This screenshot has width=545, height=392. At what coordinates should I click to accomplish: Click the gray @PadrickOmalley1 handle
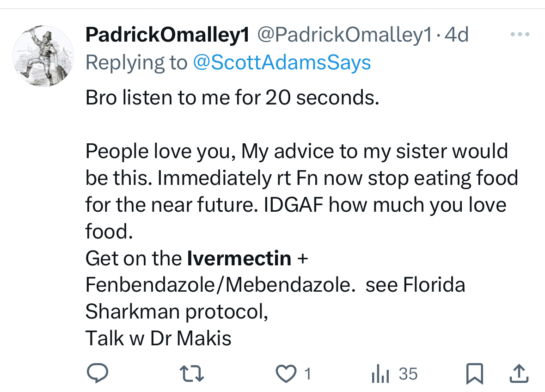344,35
